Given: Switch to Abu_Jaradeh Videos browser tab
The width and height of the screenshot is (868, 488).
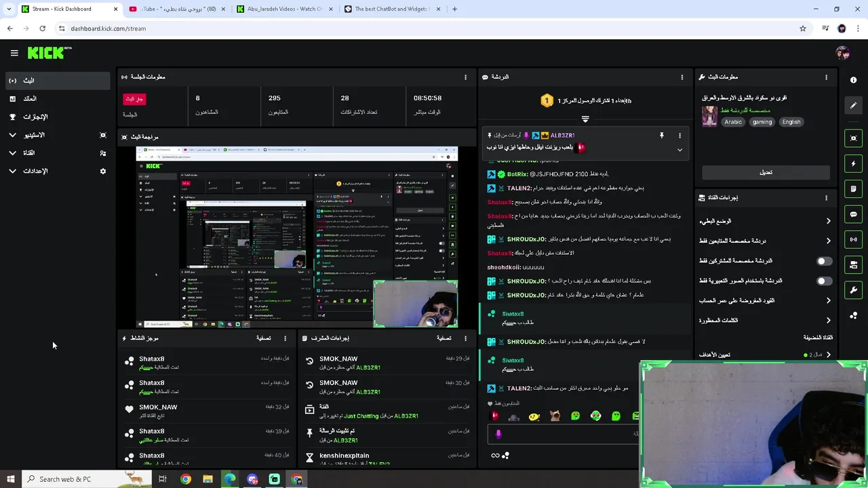Looking at the screenshot, I should point(283,9).
